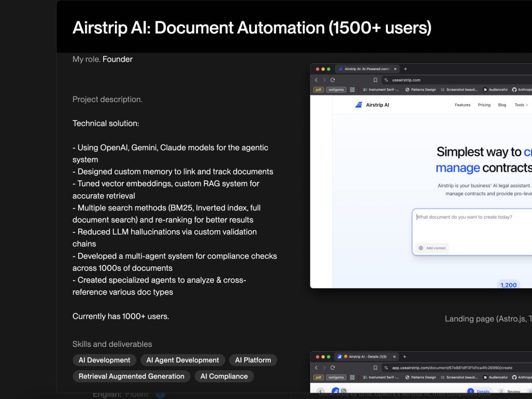Click the forward arrow in the app.useairstrip.com browser

(x=325, y=368)
